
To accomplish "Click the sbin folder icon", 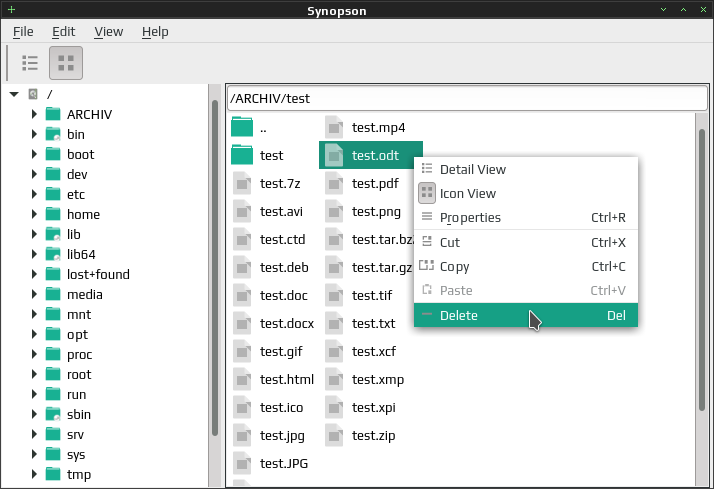I will point(53,414).
